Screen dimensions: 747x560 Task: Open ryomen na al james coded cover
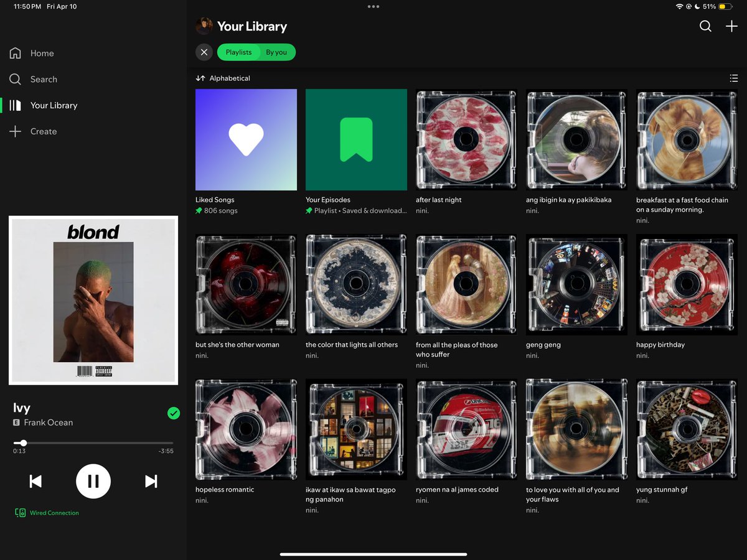click(466, 429)
